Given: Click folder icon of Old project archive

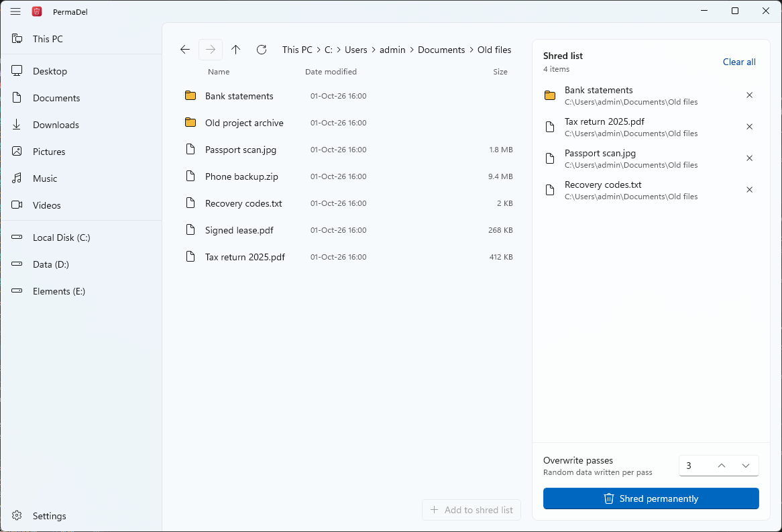Looking at the screenshot, I should (x=190, y=122).
